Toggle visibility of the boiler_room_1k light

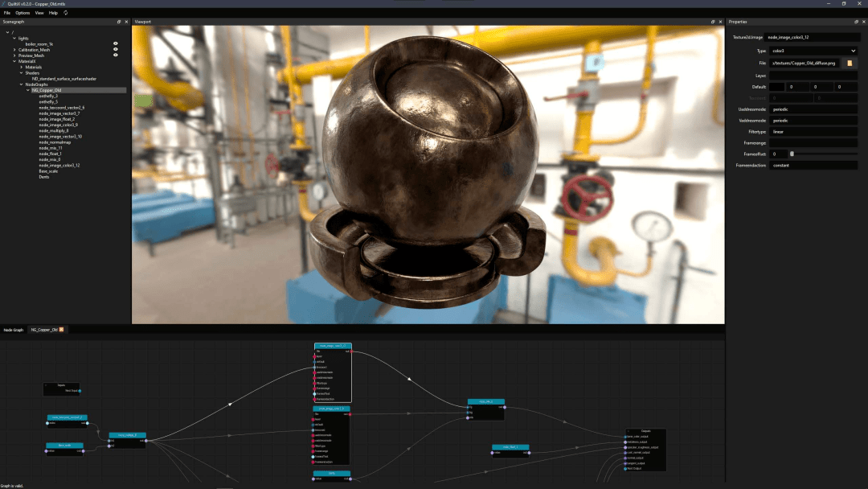point(116,42)
